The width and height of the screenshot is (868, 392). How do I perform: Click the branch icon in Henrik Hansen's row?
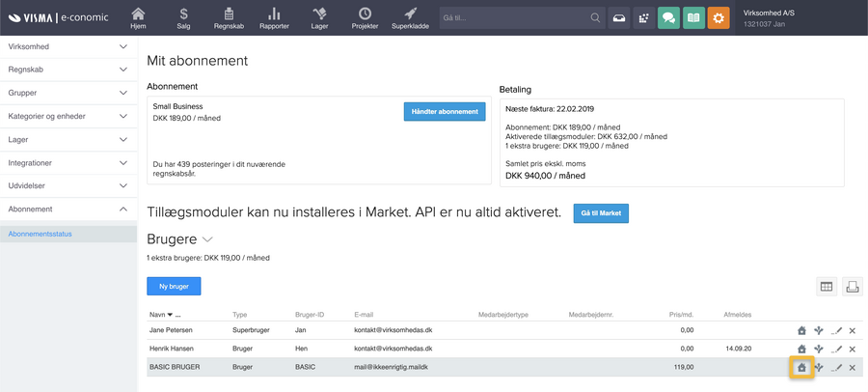tap(819, 349)
